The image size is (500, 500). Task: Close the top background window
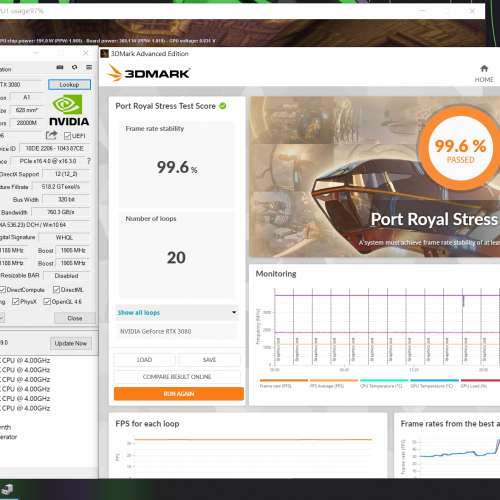(x=472, y=11)
